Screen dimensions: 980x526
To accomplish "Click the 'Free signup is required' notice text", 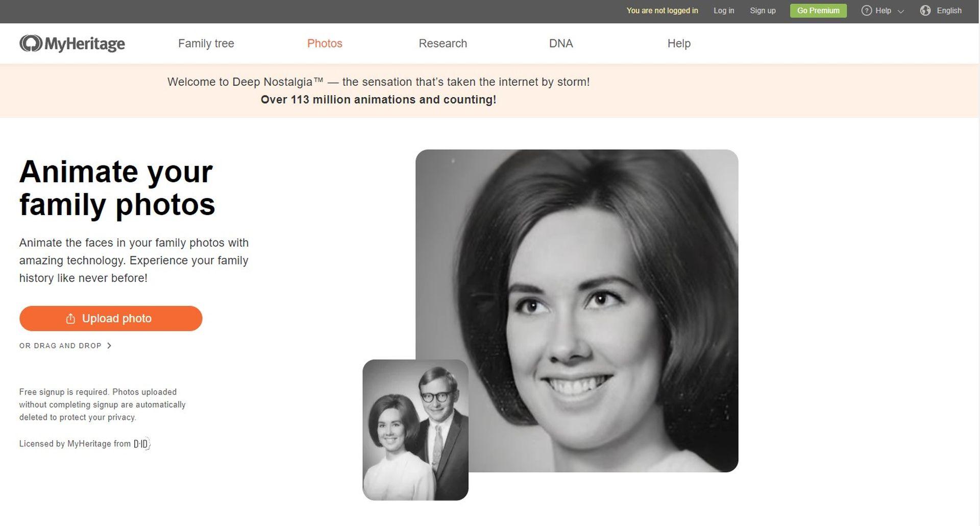I will tap(102, 404).
